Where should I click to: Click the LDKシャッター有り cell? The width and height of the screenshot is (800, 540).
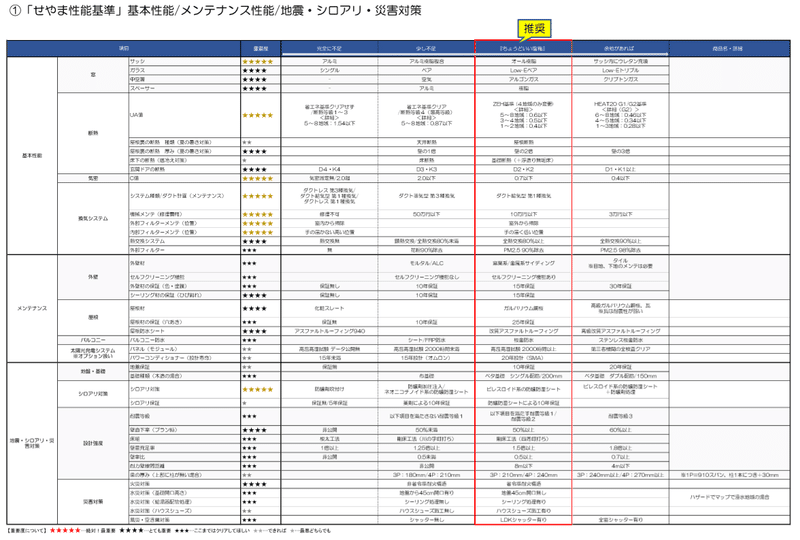[x=523, y=520]
